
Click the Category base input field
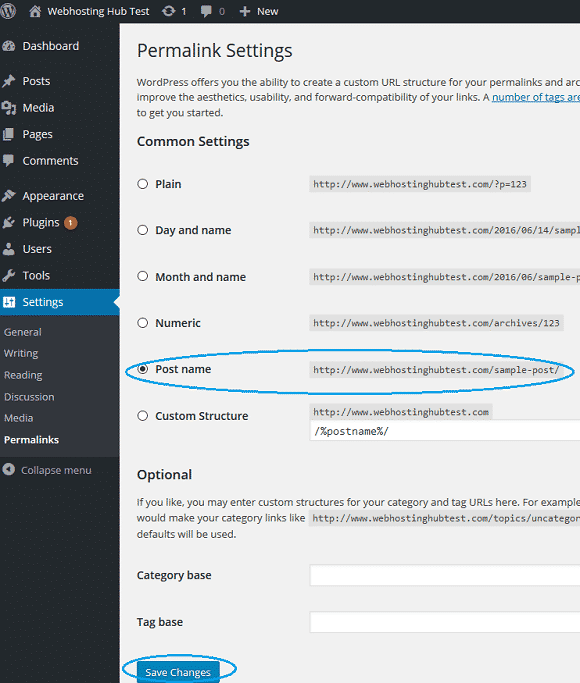coord(445,575)
